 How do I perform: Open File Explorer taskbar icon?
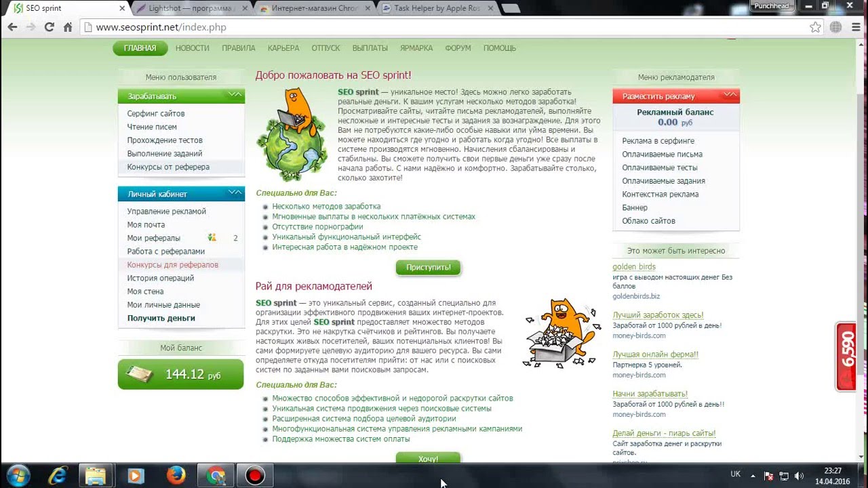(96, 476)
